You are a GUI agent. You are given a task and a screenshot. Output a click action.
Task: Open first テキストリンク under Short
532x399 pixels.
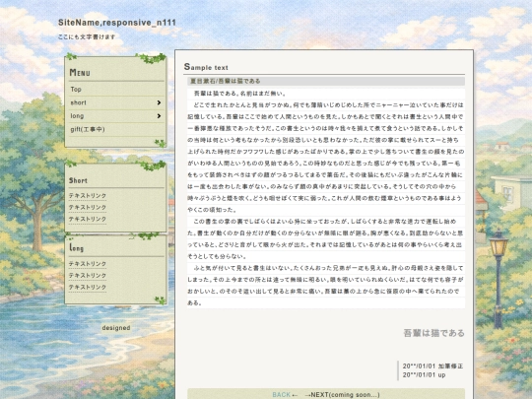[88, 196]
